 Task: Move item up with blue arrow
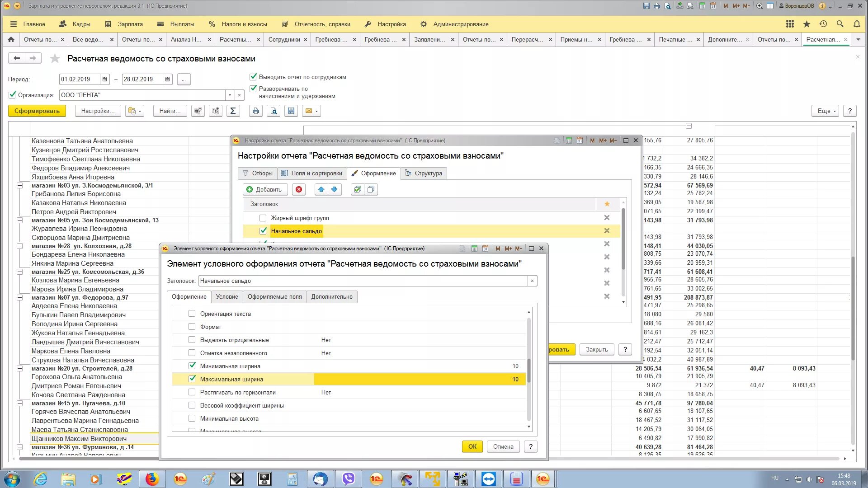tap(321, 189)
